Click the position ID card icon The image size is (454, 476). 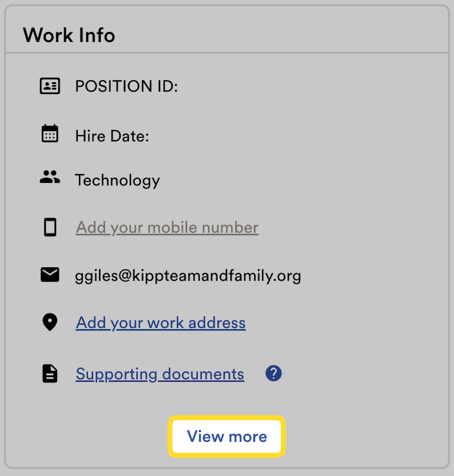click(50, 86)
